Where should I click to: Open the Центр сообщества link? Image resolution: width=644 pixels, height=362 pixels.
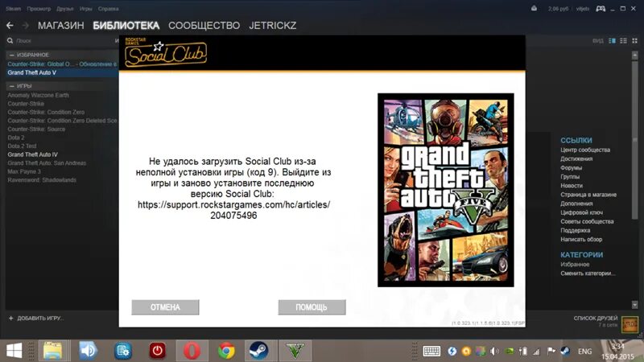tap(585, 150)
